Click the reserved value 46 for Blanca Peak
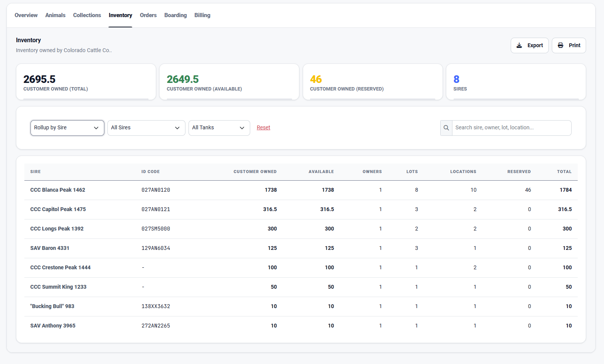The image size is (604, 364). coord(528,190)
